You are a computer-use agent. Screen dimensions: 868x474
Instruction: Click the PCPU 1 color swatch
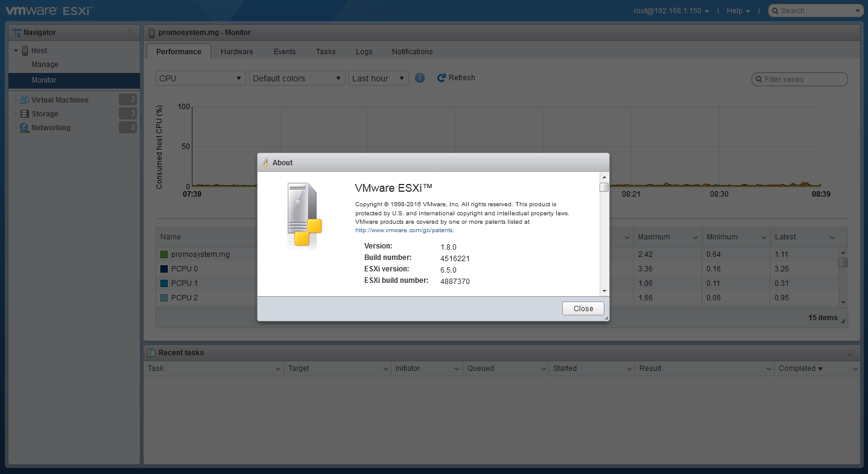(164, 283)
